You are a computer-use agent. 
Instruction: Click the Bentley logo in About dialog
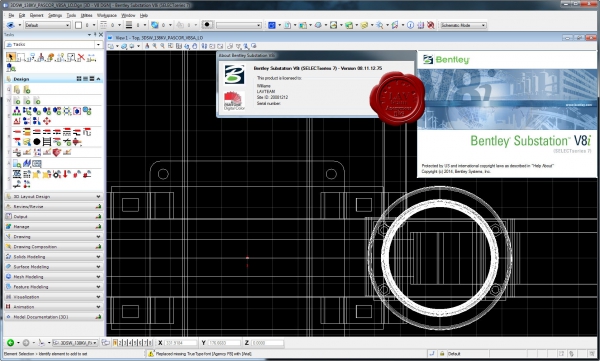click(234, 75)
